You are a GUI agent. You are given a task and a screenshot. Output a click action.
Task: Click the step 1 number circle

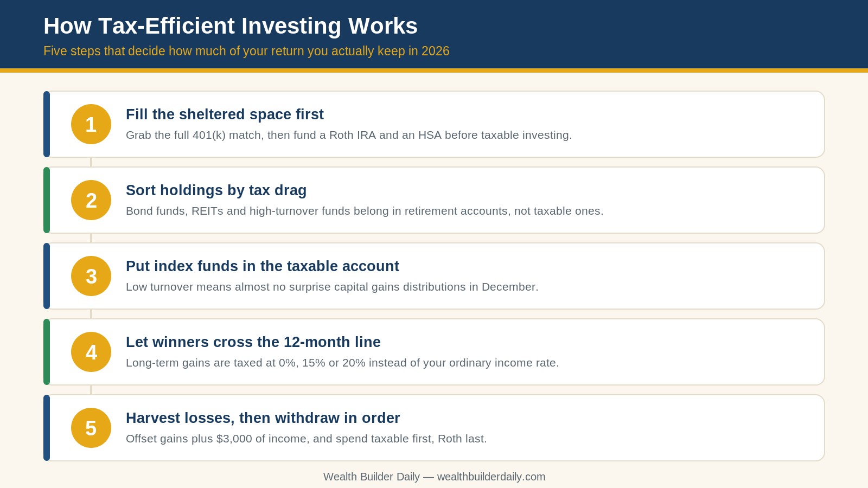pyautogui.click(x=91, y=124)
